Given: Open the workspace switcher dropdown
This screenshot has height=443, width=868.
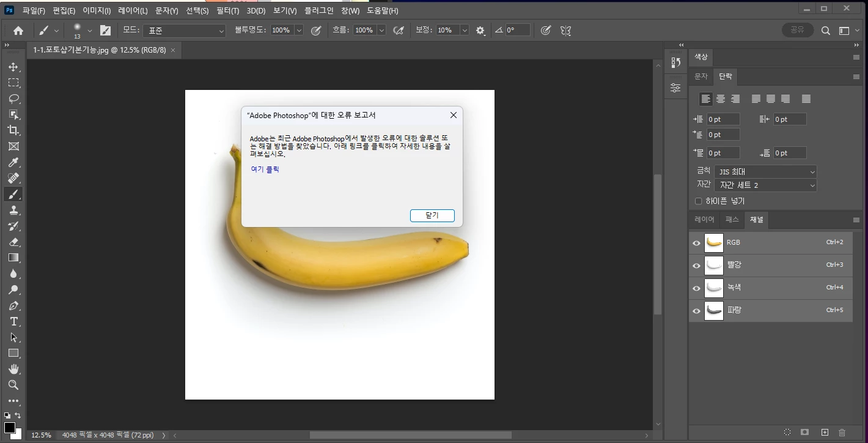Looking at the screenshot, I should click(x=848, y=30).
